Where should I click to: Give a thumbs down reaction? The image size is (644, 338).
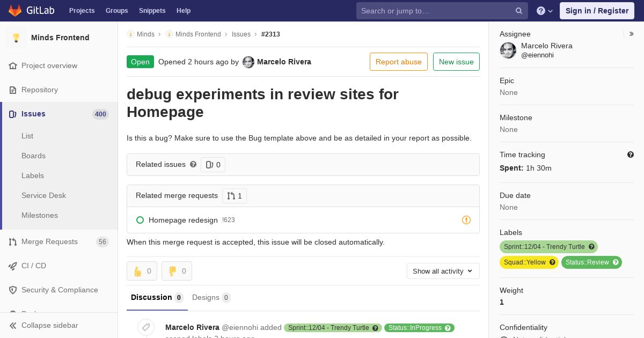pos(177,271)
